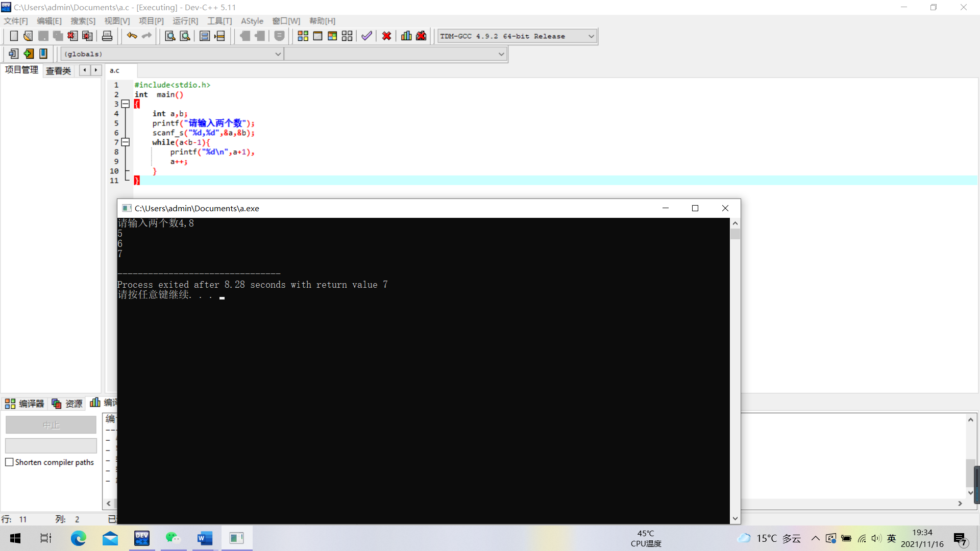980x551 pixels.
Task: Click the red X stop execution icon
Action: tap(386, 36)
